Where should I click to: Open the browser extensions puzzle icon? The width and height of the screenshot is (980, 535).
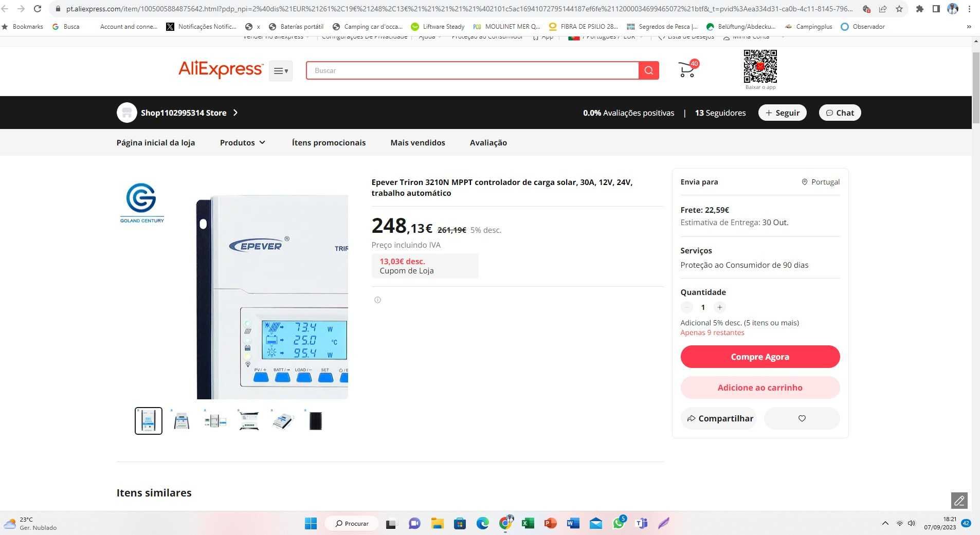pyautogui.click(x=920, y=9)
